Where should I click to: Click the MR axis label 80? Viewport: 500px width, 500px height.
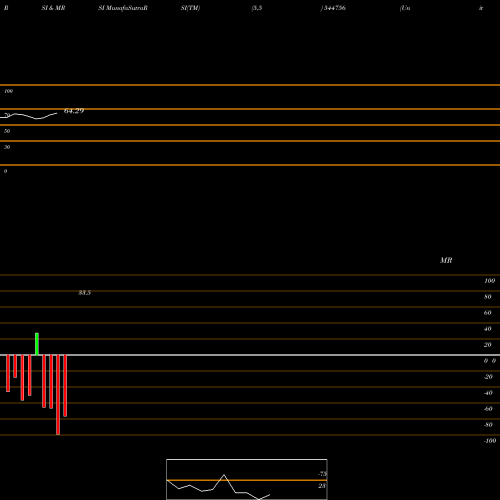[x=488, y=297]
